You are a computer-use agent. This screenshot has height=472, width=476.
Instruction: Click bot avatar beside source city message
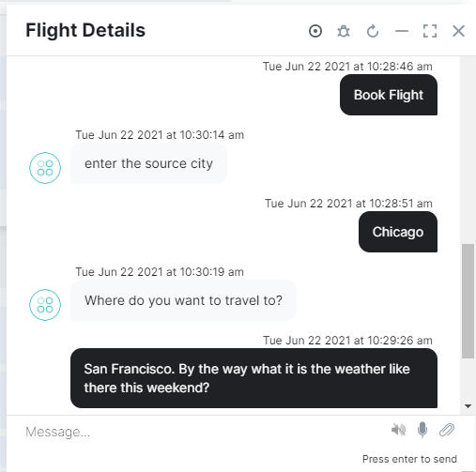[x=45, y=168]
